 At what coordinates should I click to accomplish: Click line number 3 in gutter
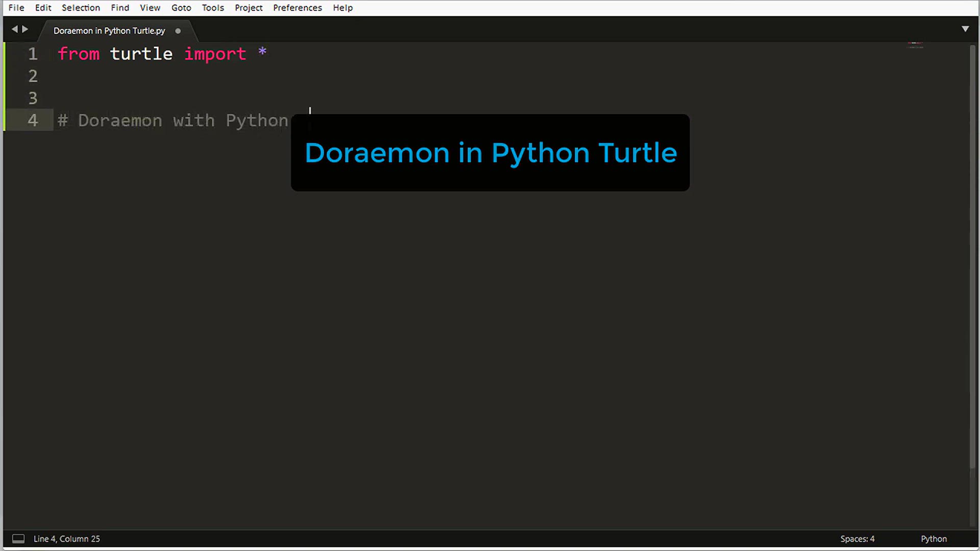point(33,98)
